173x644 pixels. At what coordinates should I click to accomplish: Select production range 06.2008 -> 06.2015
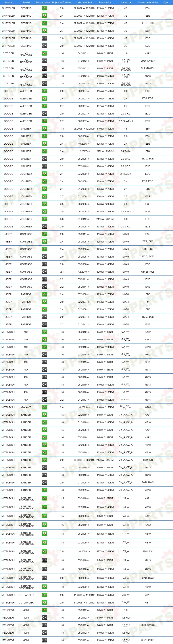point(84,460)
